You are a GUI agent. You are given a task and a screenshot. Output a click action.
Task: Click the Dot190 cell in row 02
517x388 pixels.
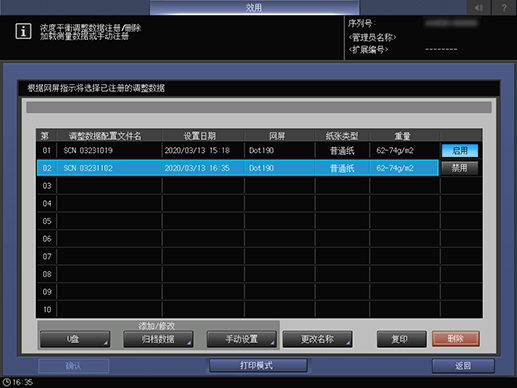[280, 168]
